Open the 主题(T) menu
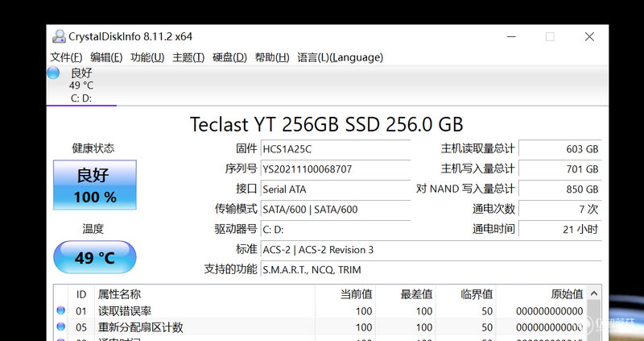644x341 pixels. 188,57
